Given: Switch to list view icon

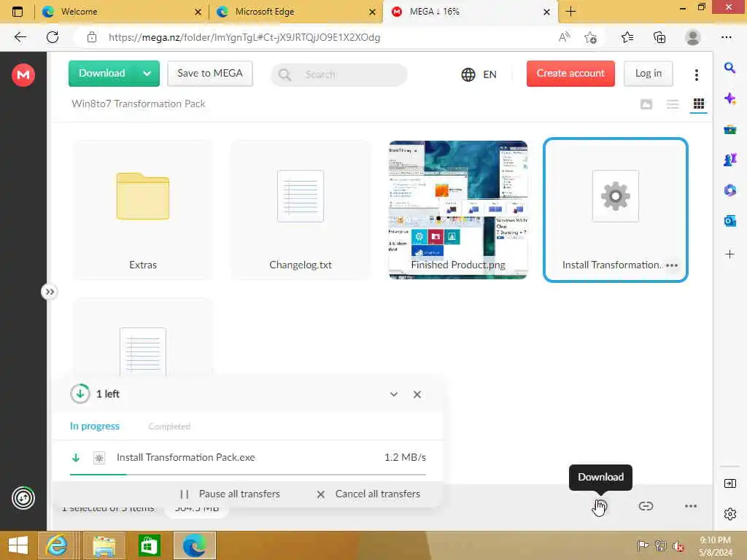Looking at the screenshot, I should [672, 104].
